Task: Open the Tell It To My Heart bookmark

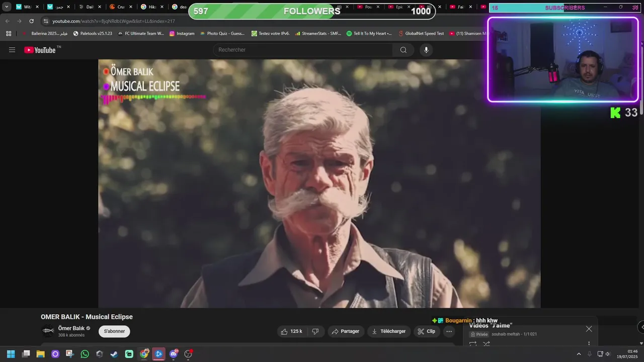Action: [x=369, y=34]
